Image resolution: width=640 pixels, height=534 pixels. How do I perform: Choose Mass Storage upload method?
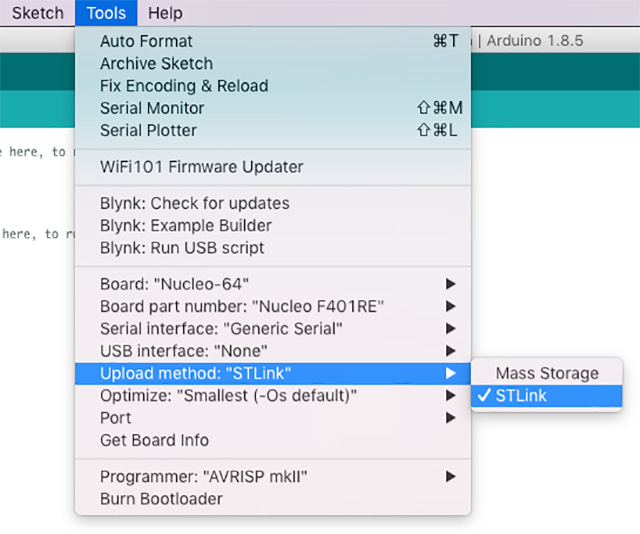coord(546,373)
